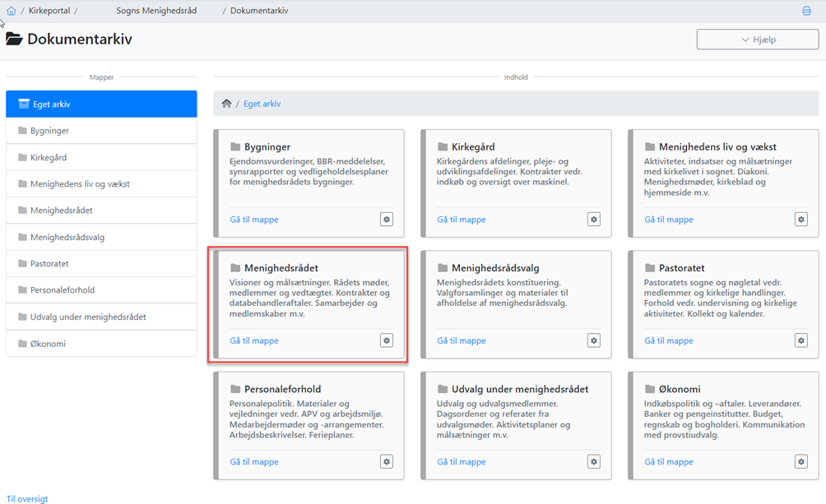Image resolution: width=826 pixels, height=504 pixels.
Task: Click the home icon in top breadcrumb
Action: [11, 11]
